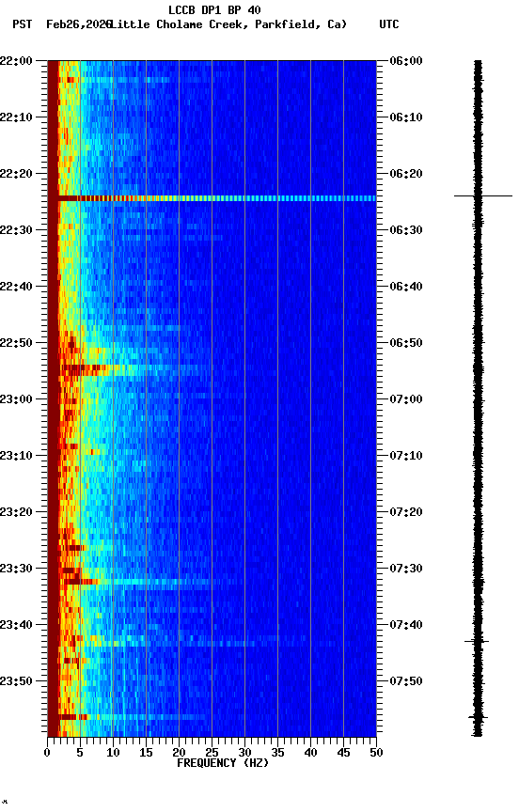Viewport: 519px width, 812px height.
Task: Click the 35 Hz frequency tick label
Action: [x=277, y=753]
